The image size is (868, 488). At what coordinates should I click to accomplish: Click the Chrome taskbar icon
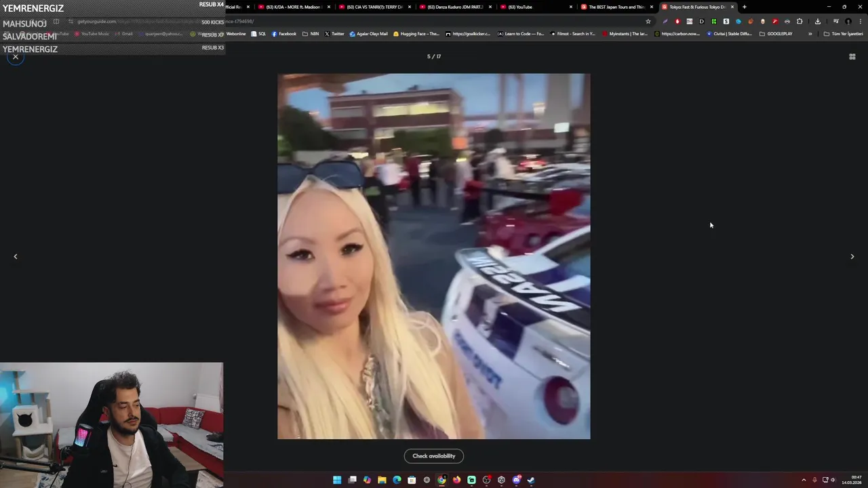[x=441, y=480]
